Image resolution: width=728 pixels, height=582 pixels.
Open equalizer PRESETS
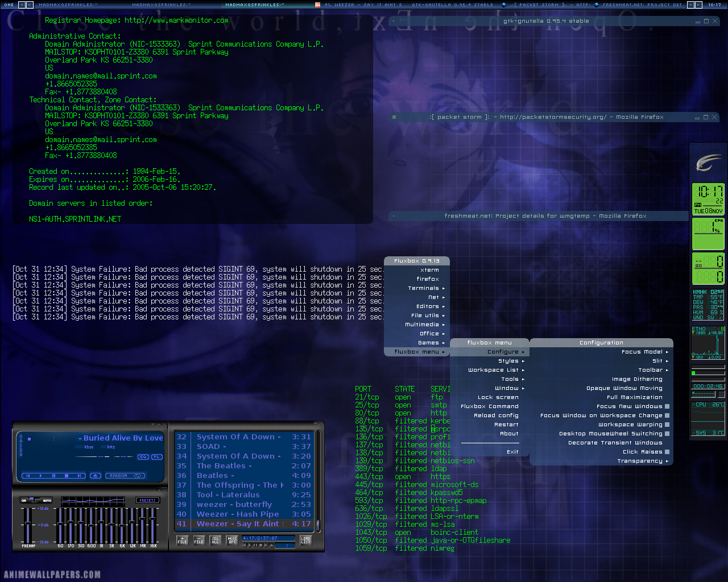point(147,501)
